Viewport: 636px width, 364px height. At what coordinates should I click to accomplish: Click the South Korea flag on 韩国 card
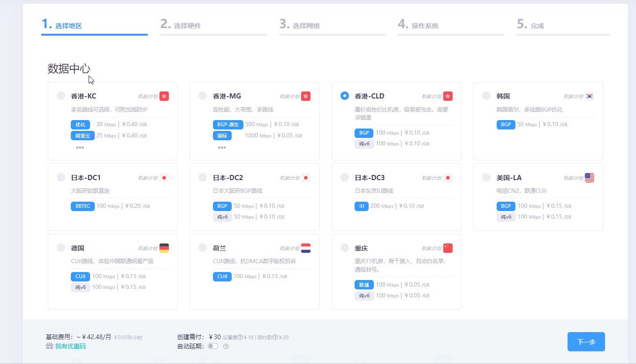[590, 96]
